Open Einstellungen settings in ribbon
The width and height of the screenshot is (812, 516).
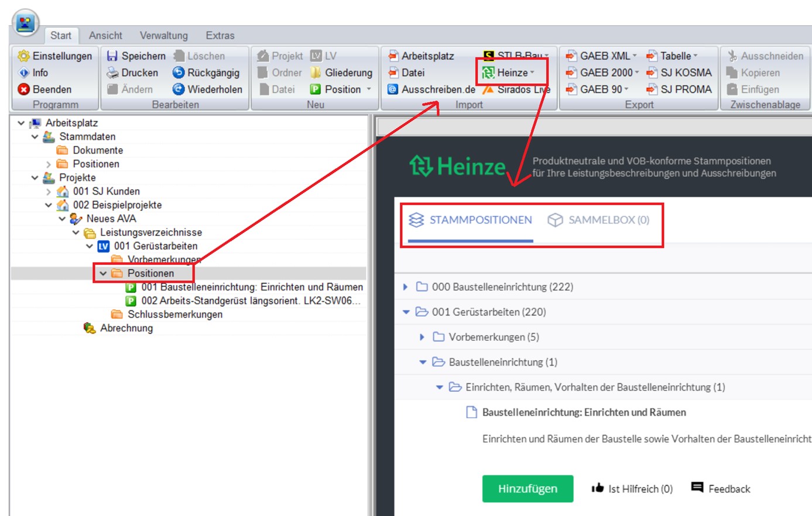pyautogui.click(x=55, y=56)
